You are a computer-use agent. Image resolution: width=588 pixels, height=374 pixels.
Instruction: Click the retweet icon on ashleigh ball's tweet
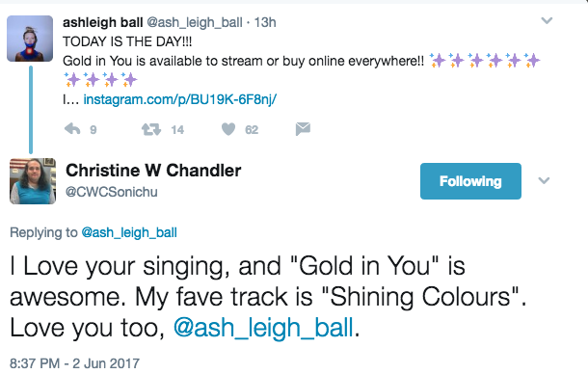click(150, 130)
